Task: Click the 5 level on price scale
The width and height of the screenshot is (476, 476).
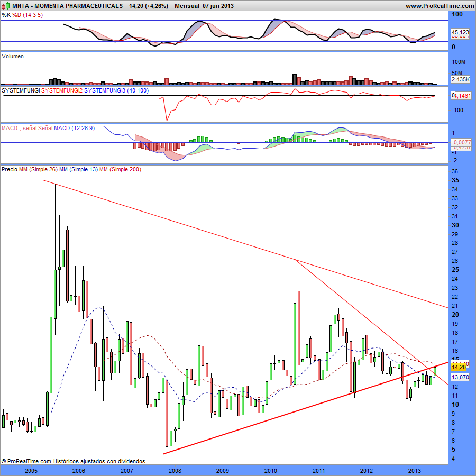Action: 454,450
